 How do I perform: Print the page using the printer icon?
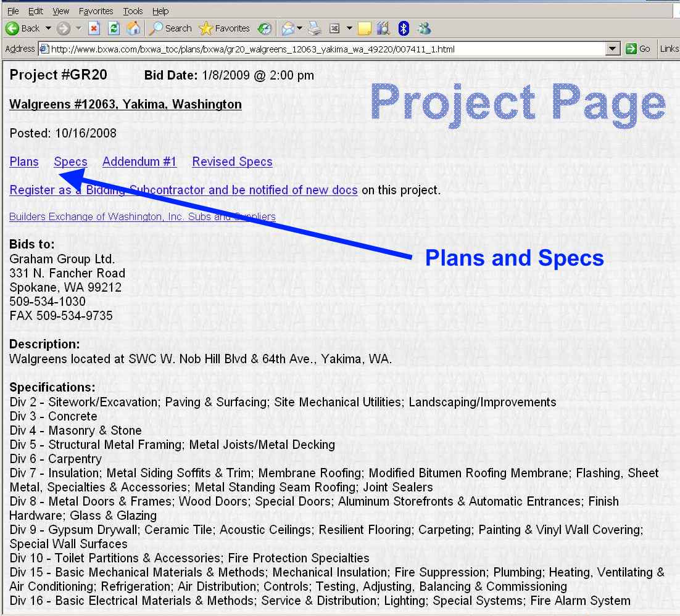[315, 28]
